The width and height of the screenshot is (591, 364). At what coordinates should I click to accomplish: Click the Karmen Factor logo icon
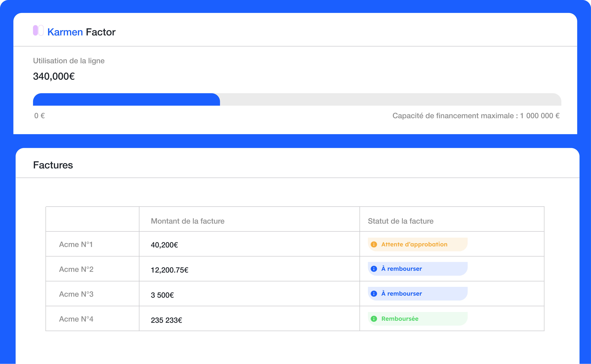(38, 31)
